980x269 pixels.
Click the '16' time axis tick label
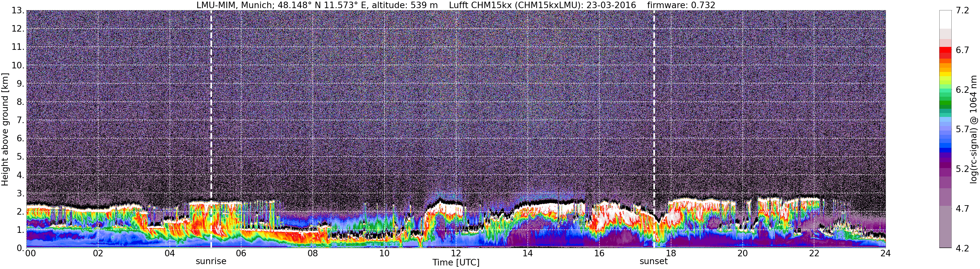599,253
